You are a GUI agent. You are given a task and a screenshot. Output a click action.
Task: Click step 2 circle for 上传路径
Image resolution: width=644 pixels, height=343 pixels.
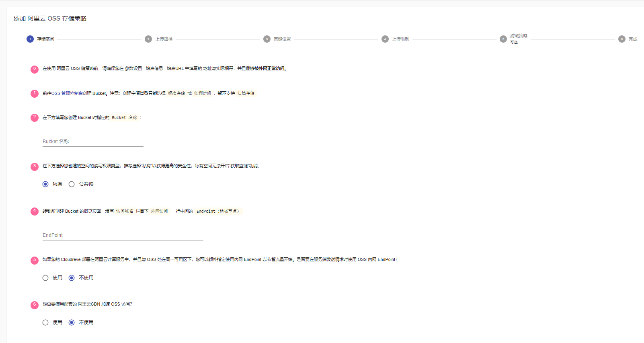tap(148, 39)
